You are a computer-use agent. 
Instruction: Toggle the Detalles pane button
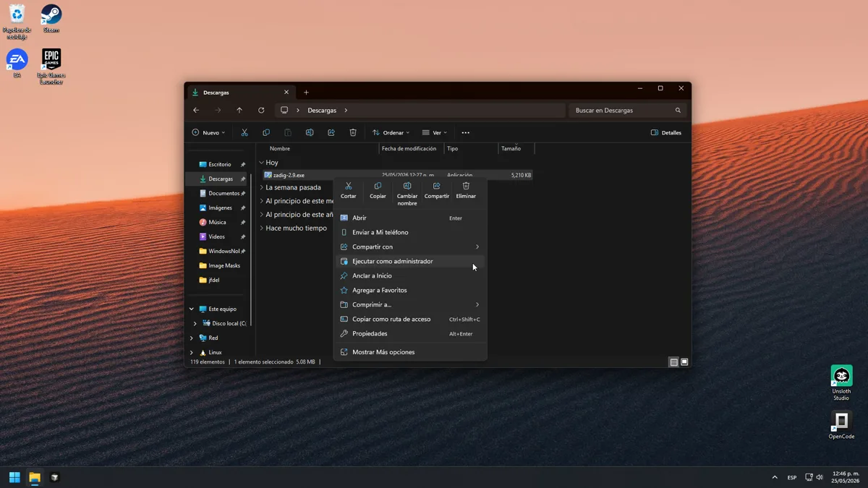(x=666, y=132)
